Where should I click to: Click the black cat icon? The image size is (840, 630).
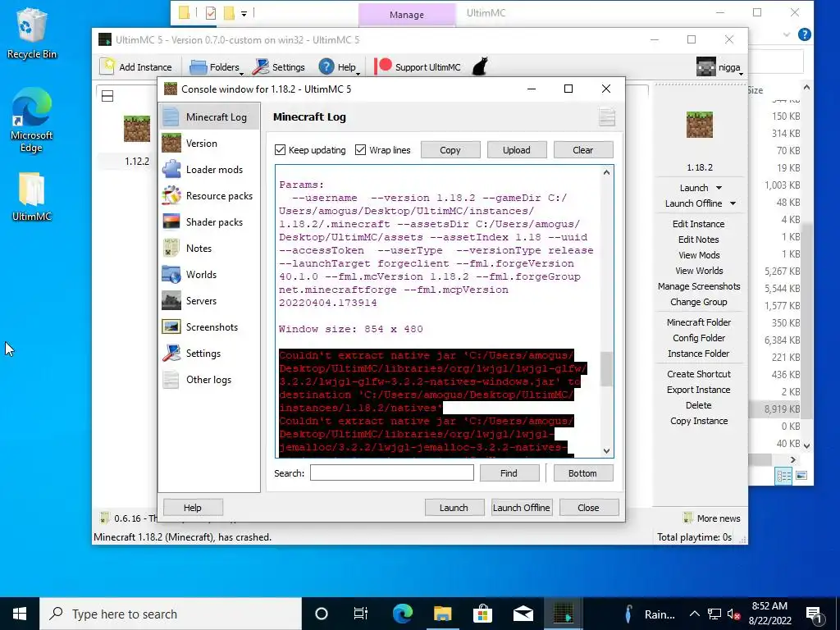[480, 67]
